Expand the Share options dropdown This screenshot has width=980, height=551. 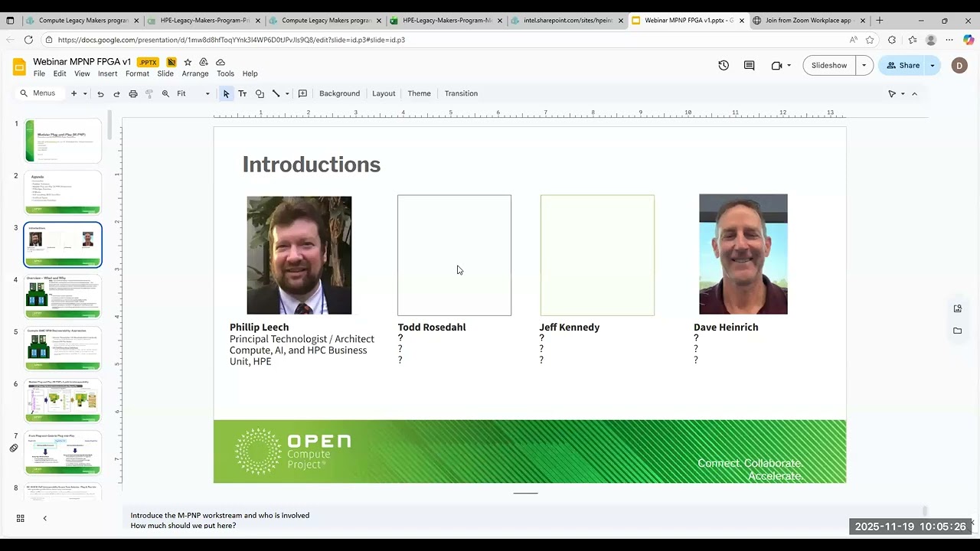(932, 65)
